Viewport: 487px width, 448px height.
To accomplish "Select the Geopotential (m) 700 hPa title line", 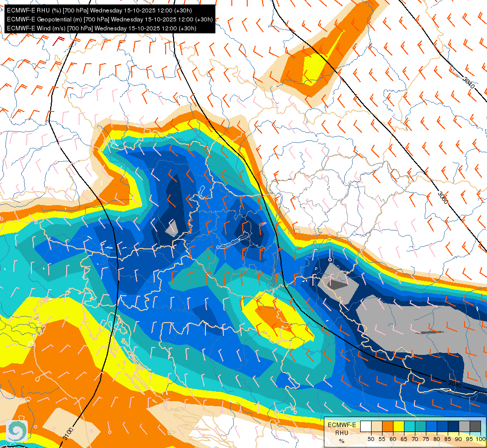I will 110,19.
